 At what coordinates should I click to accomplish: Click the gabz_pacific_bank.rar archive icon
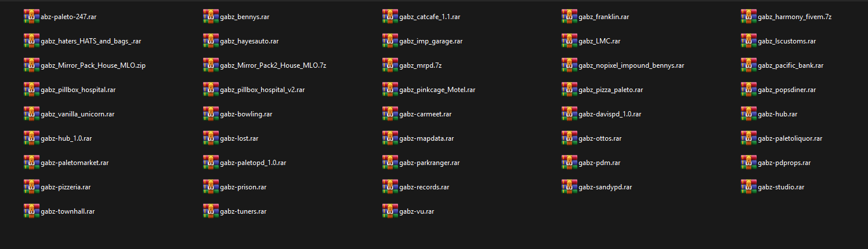748,65
